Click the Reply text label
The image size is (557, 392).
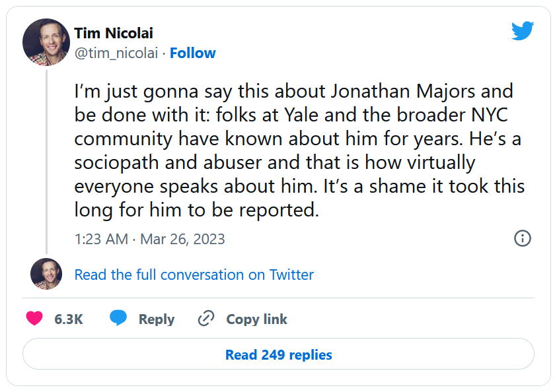pyautogui.click(x=156, y=319)
